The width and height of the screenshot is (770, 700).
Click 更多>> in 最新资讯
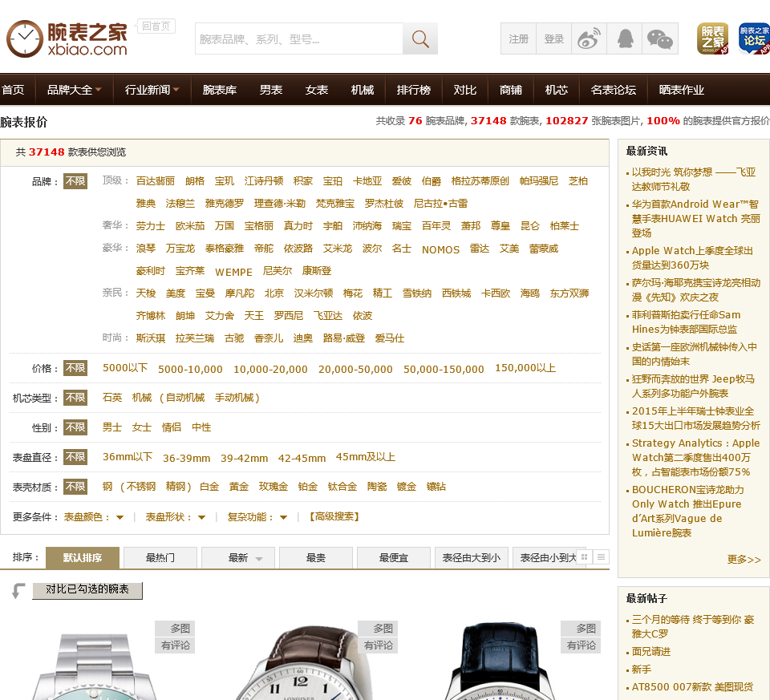coord(744,559)
